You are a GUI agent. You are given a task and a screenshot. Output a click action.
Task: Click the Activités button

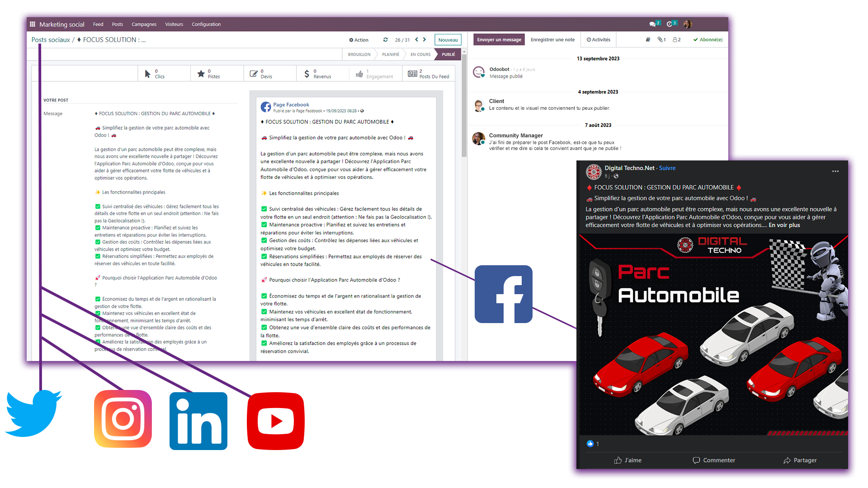coord(599,40)
